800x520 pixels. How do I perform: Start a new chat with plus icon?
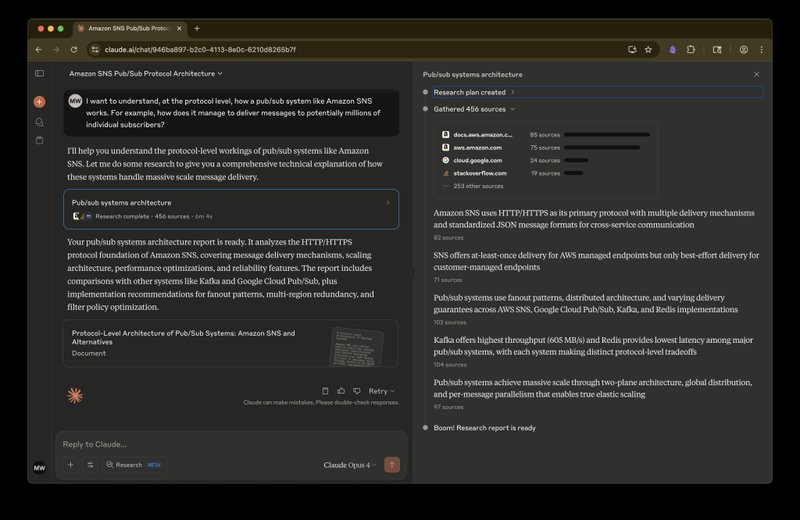point(40,102)
